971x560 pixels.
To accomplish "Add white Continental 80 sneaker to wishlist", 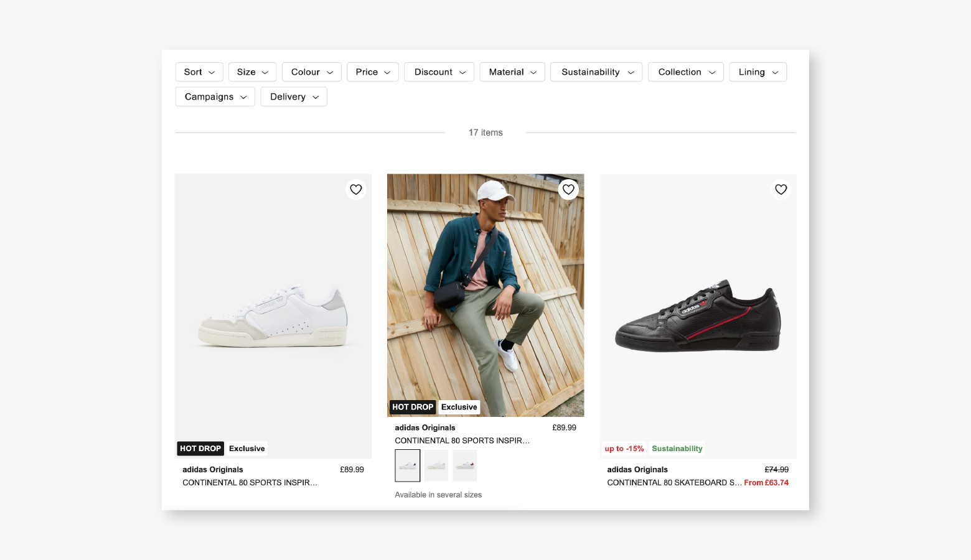I will [x=355, y=189].
